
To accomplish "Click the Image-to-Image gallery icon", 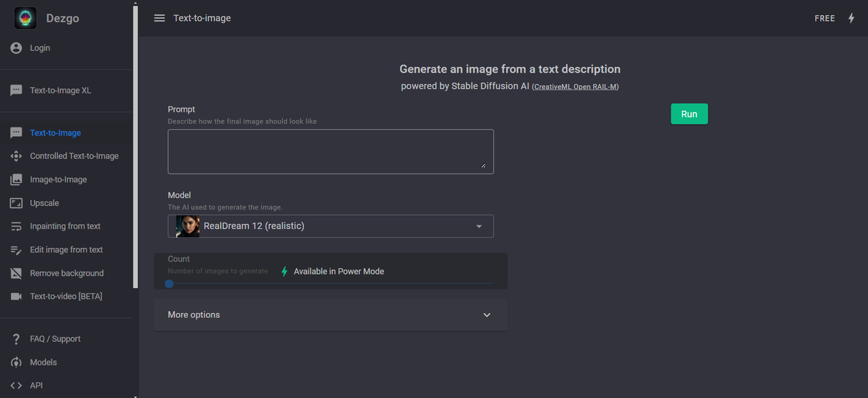I will coord(16,180).
